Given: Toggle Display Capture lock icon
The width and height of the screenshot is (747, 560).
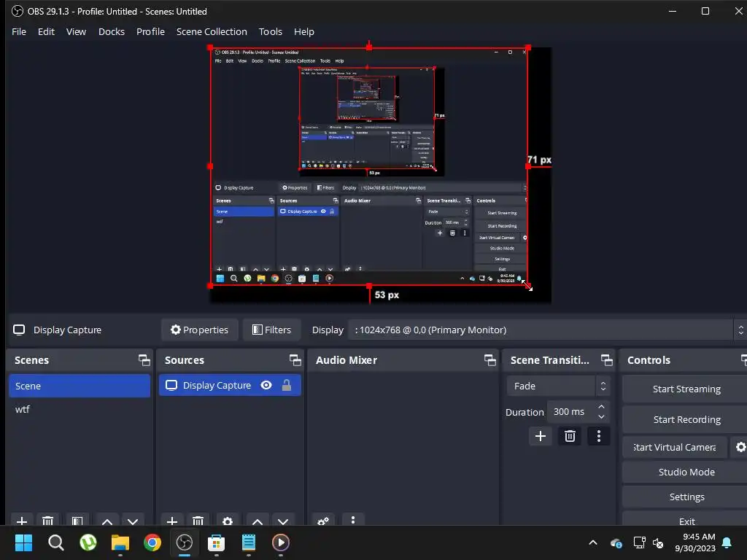Looking at the screenshot, I should click(x=286, y=385).
